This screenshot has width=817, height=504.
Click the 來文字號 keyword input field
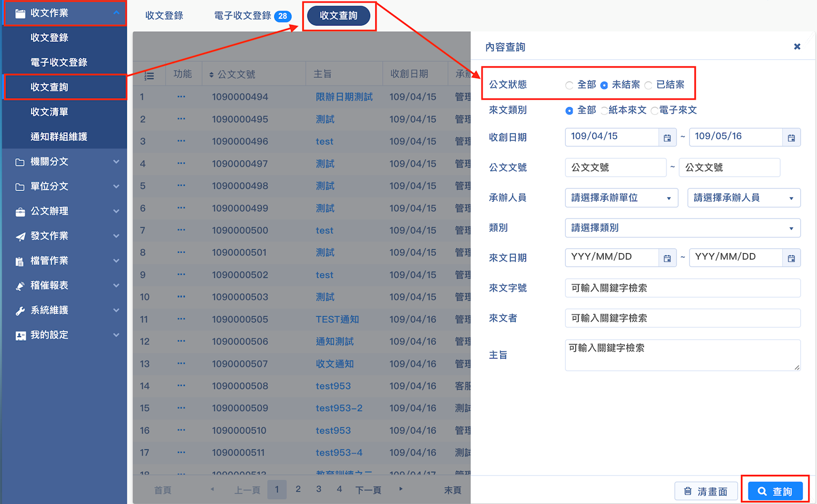click(x=682, y=288)
